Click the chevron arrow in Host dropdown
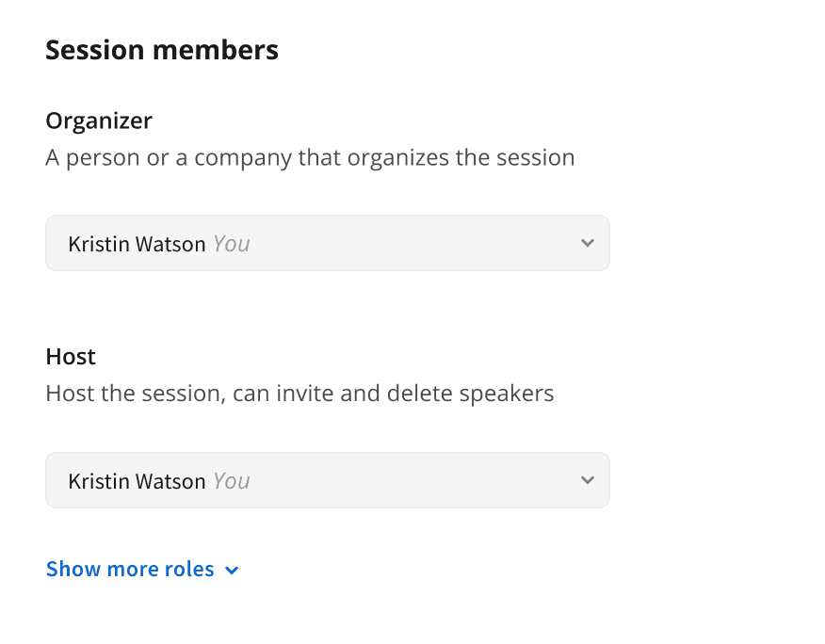This screenshot has height=644, width=825. click(x=588, y=480)
